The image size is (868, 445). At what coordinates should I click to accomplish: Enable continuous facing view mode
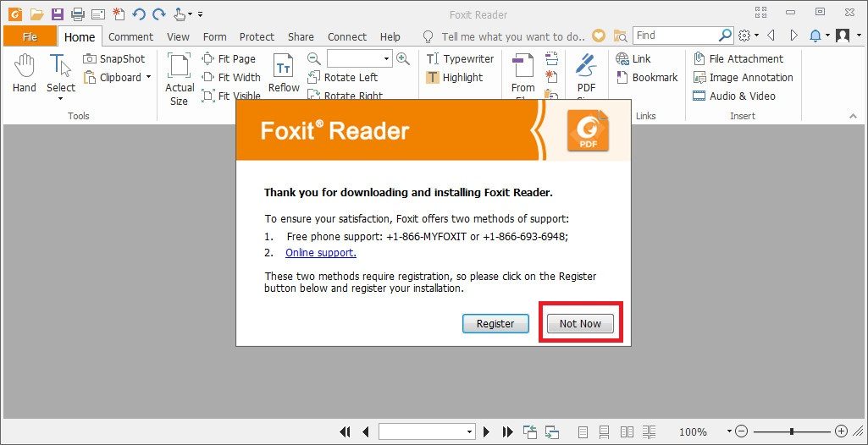649,431
